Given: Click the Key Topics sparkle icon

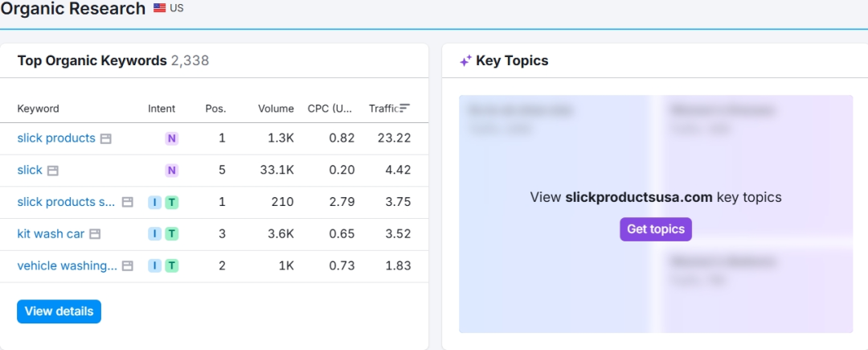Looking at the screenshot, I should pos(465,61).
